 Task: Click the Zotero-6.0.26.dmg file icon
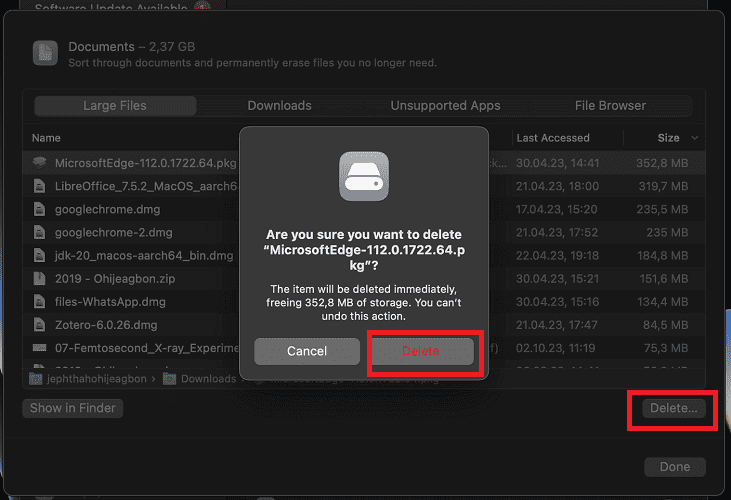(40, 325)
